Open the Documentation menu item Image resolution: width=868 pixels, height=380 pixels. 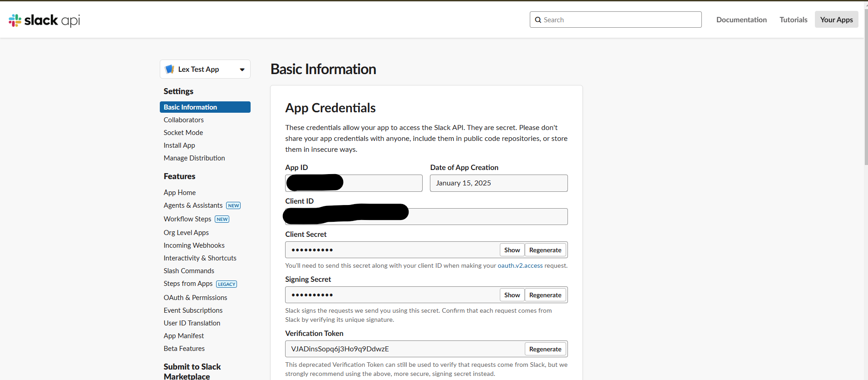pos(741,20)
